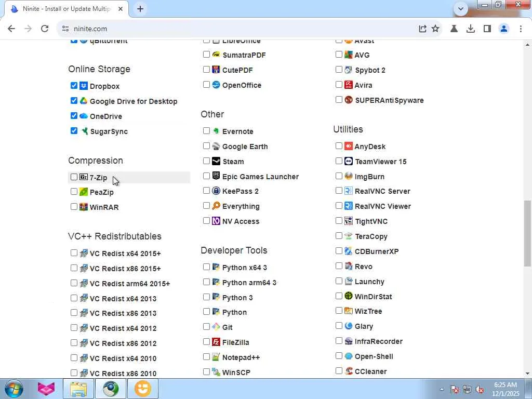Click the CCleaner icon
This screenshot has width=532, height=399.
click(349, 371)
